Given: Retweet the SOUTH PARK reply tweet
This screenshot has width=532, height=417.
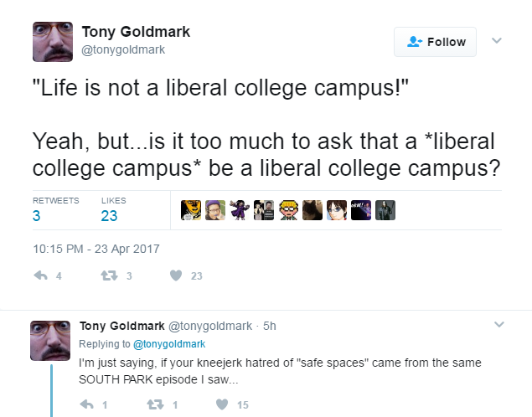Looking at the screenshot, I should (x=155, y=404).
